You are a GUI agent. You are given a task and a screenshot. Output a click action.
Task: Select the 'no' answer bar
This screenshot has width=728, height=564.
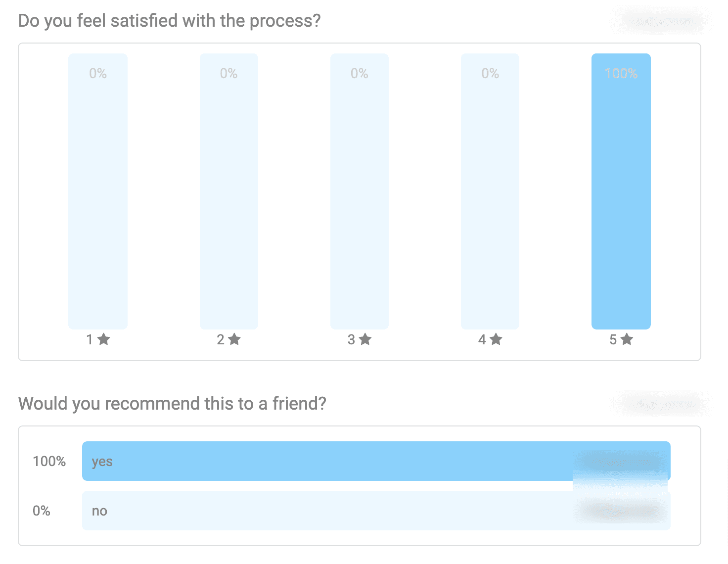click(376, 511)
